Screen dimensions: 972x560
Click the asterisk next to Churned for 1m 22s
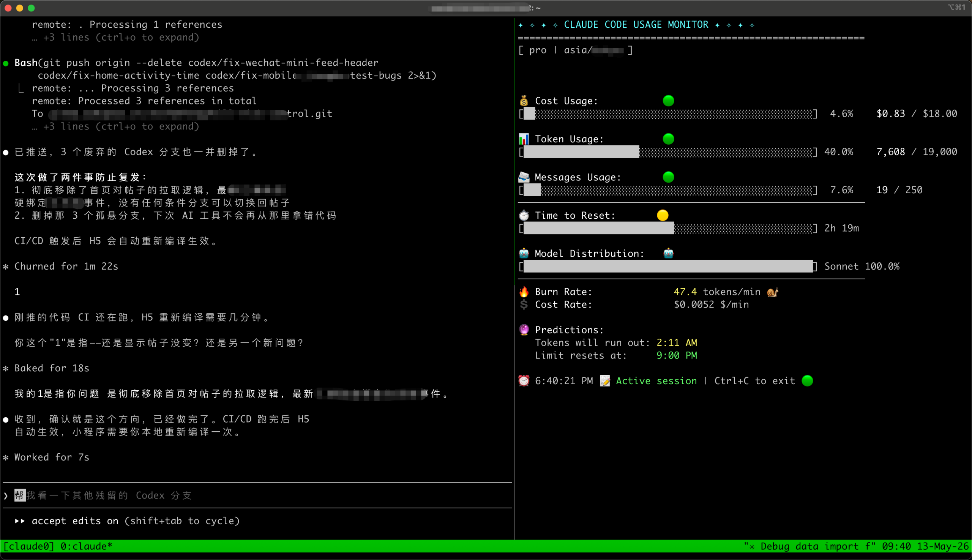(x=6, y=267)
